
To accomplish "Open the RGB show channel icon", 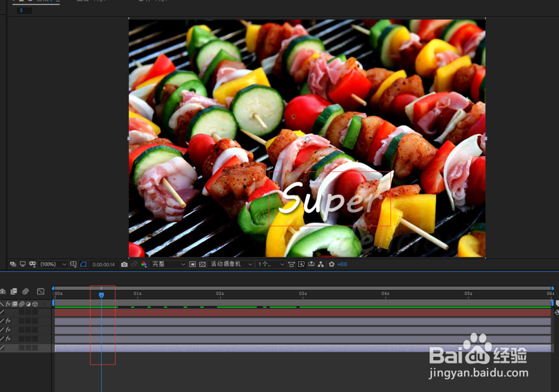I will (x=144, y=264).
